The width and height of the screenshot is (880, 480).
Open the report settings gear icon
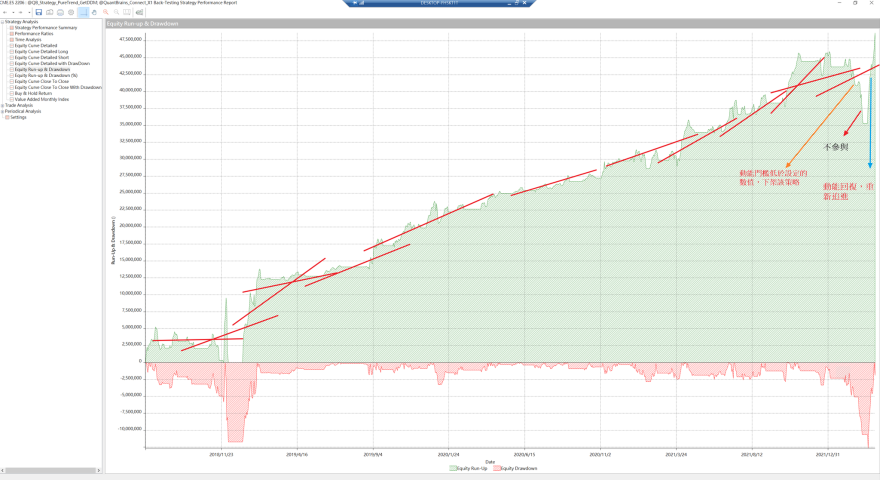click(71, 12)
